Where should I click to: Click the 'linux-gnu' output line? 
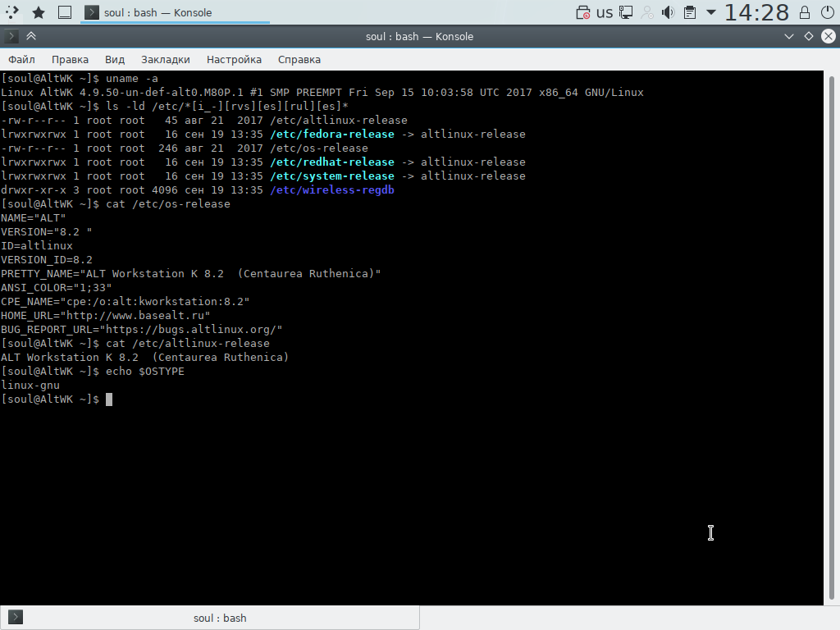[30, 386]
